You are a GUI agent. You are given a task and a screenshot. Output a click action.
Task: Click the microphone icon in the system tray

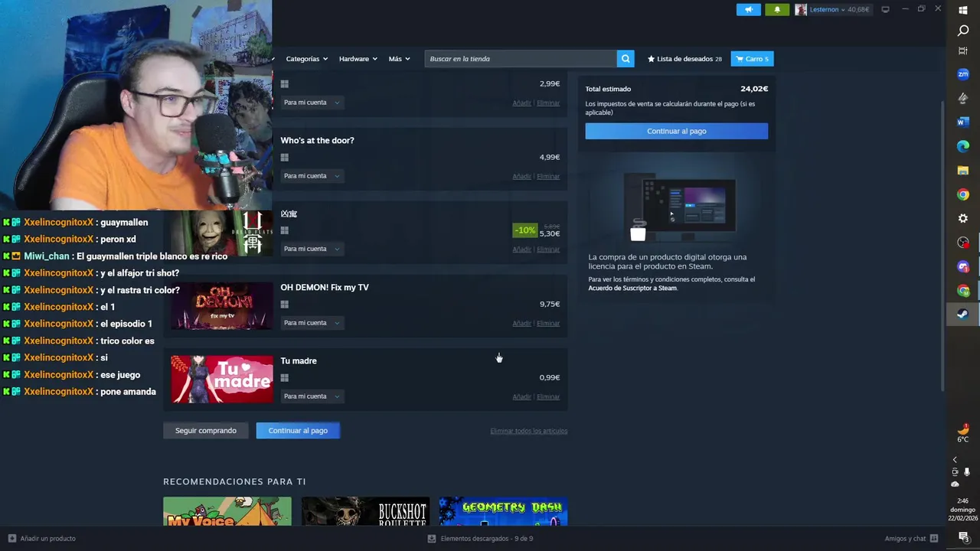click(x=967, y=472)
